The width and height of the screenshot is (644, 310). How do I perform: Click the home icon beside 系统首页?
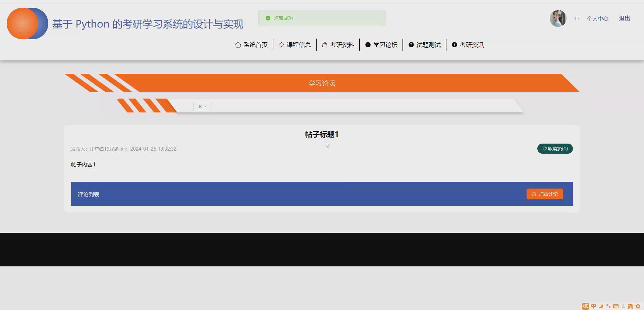click(x=238, y=44)
